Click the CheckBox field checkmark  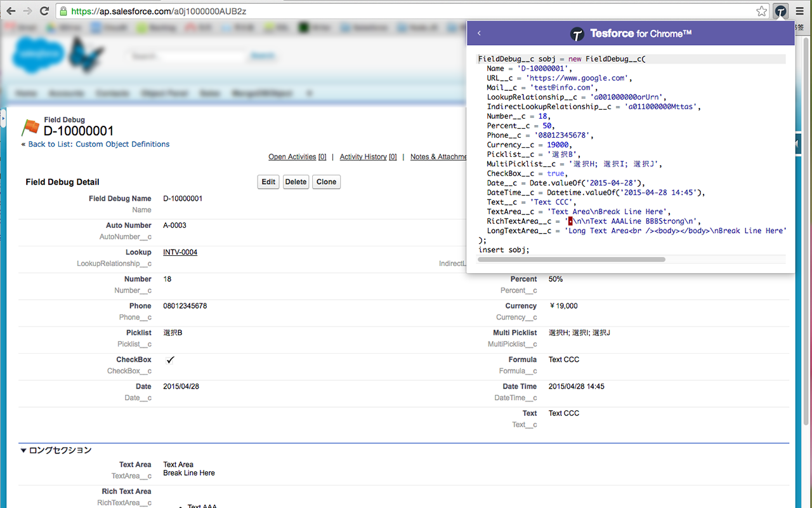click(x=170, y=360)
